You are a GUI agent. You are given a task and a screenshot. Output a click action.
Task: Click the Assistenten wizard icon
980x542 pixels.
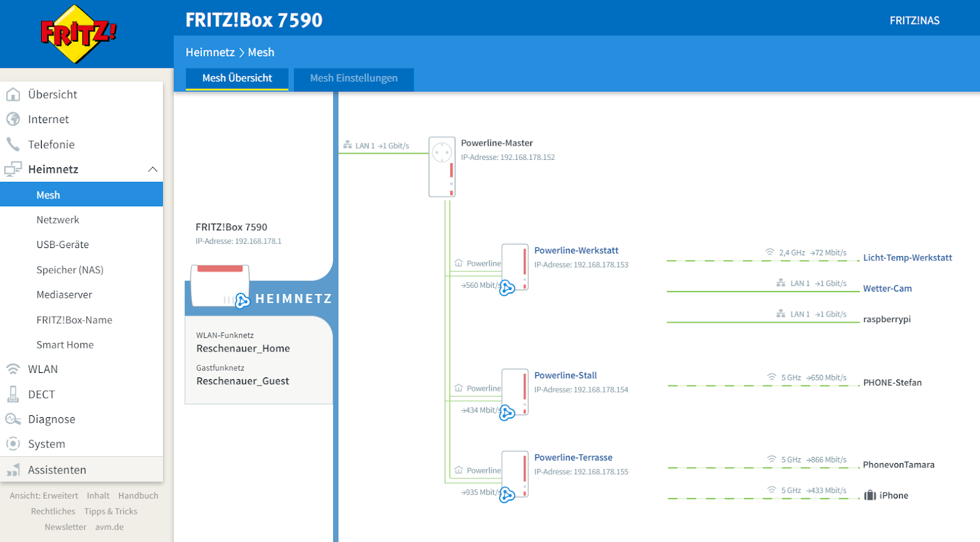tap(13, 470)
